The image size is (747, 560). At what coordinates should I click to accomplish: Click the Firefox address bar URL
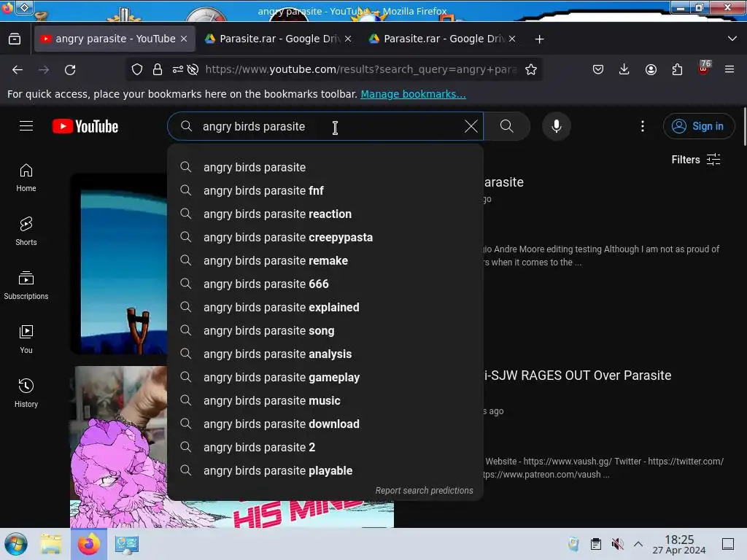[361, 69]
